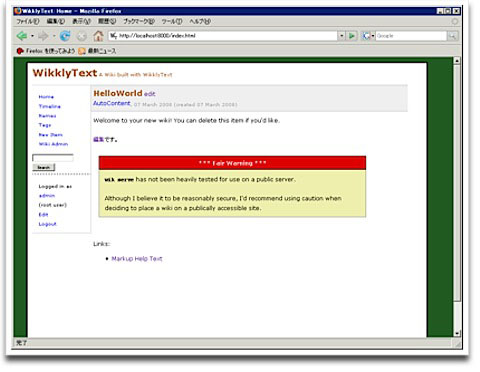
Task: Open the View menu (表示)
Action: pos(81,21)
